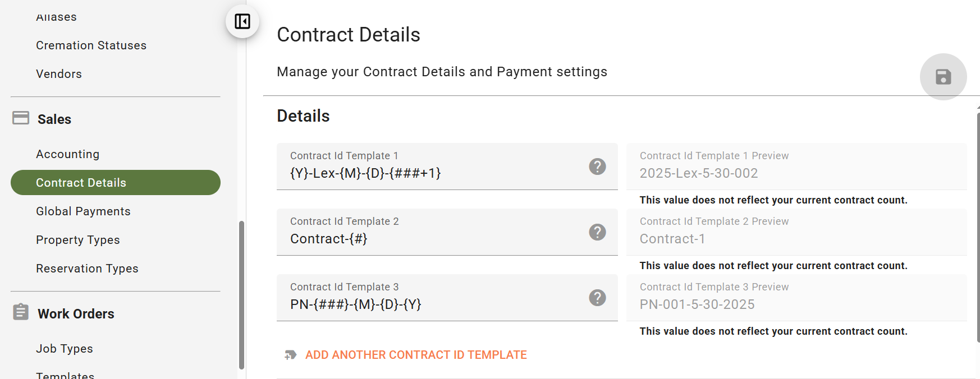Go to Global Payments settings

tap(83, 211)
